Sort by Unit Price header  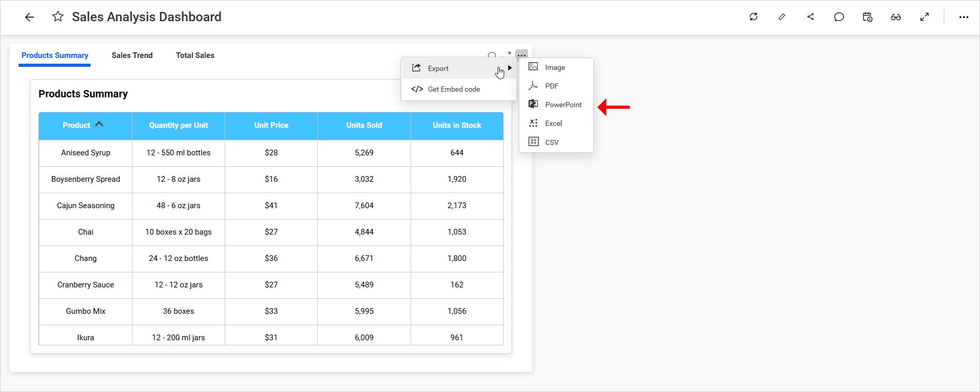(x=271, y=125)
